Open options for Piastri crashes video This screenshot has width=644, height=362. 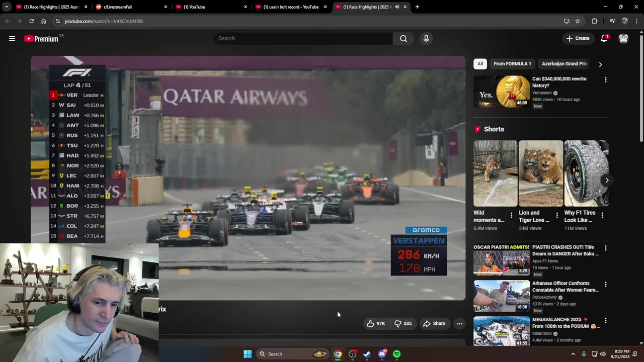605,248
